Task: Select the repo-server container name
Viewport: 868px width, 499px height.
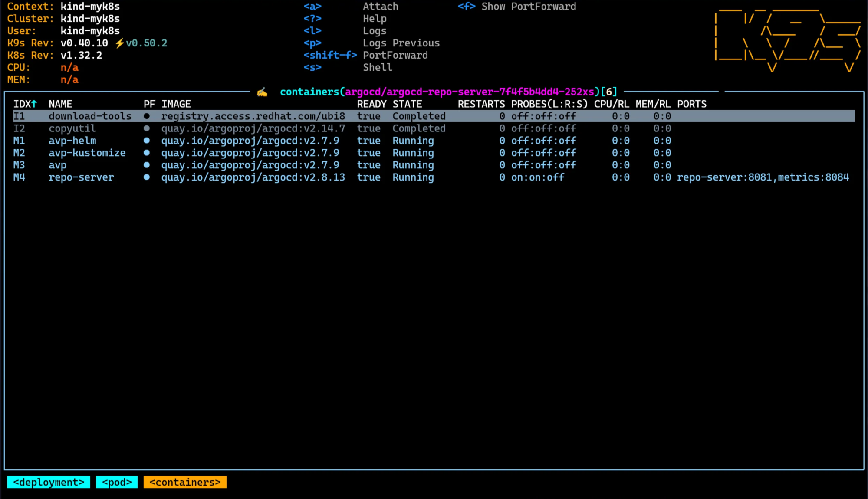Action: [81, 177]
